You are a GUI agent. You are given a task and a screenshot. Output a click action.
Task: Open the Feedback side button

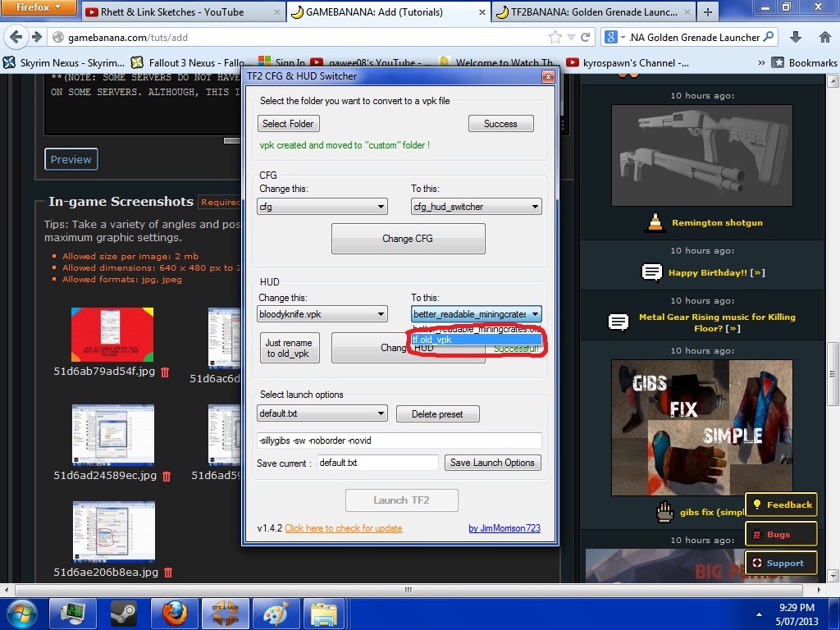pos(782,504)
